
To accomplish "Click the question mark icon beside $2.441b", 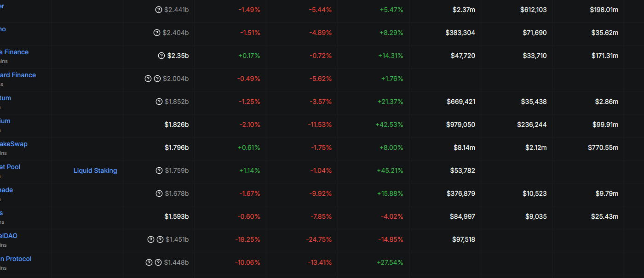I will point(159,10).
